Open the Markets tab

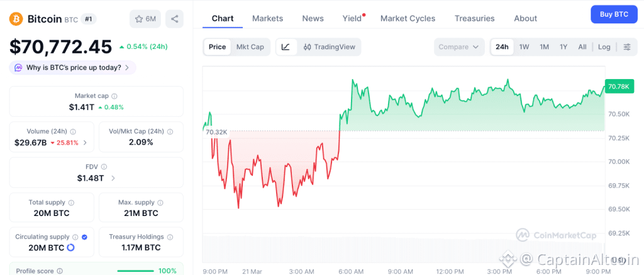point(267,18)
